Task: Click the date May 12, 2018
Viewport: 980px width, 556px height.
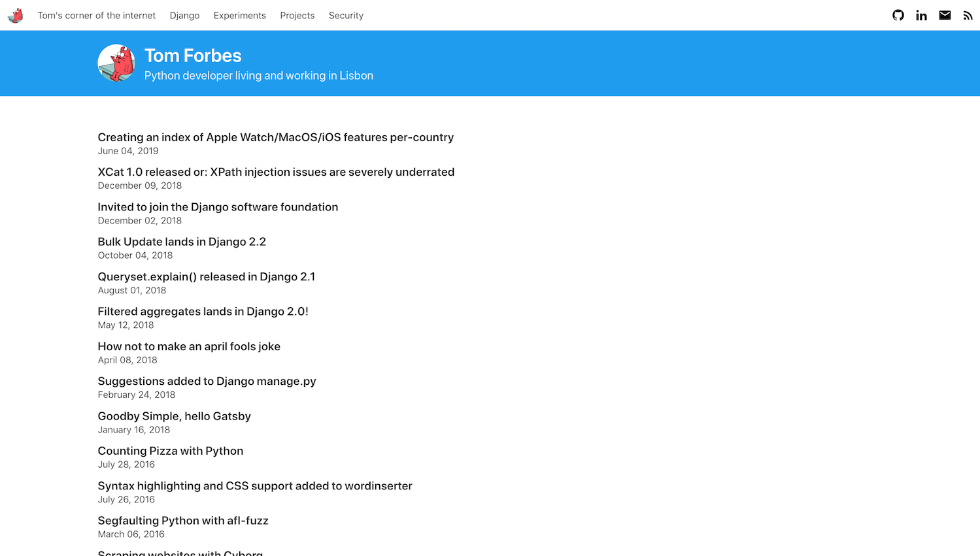Action: 126,325
